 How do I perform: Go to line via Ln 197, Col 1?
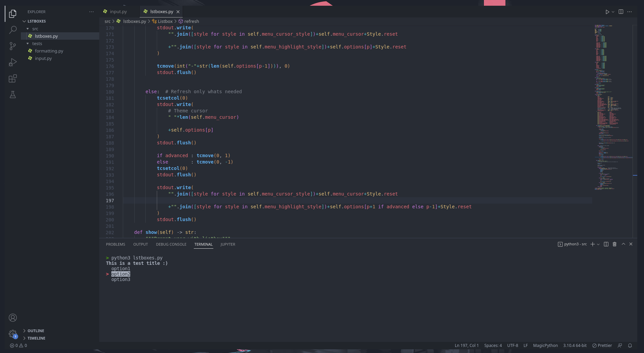467,346
